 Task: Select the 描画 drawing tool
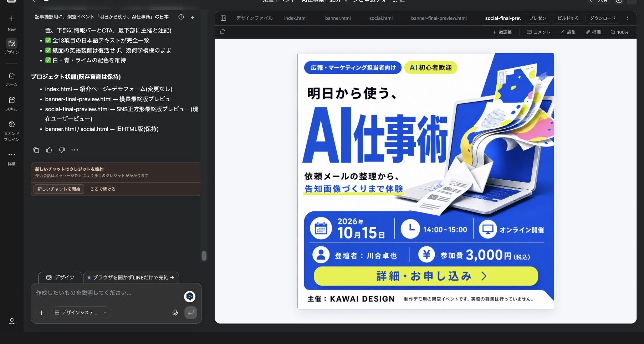[593, 32]
